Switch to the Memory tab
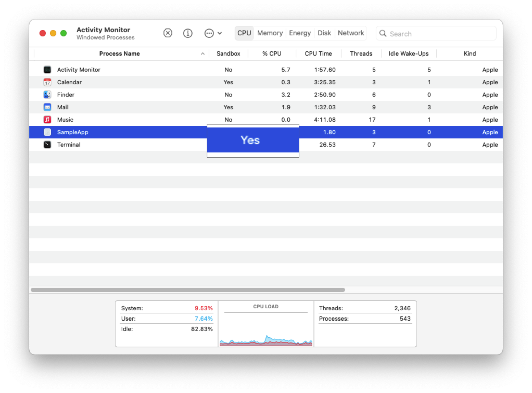This screenshot has width=532, height=393. [x=270, y=33]
